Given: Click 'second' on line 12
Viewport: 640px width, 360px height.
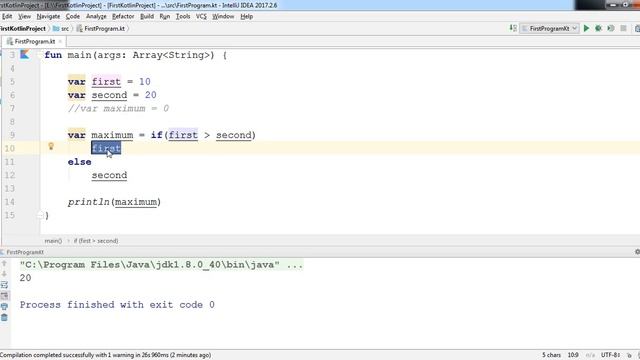Looking at the screenshot, I should tap(109, 175).
